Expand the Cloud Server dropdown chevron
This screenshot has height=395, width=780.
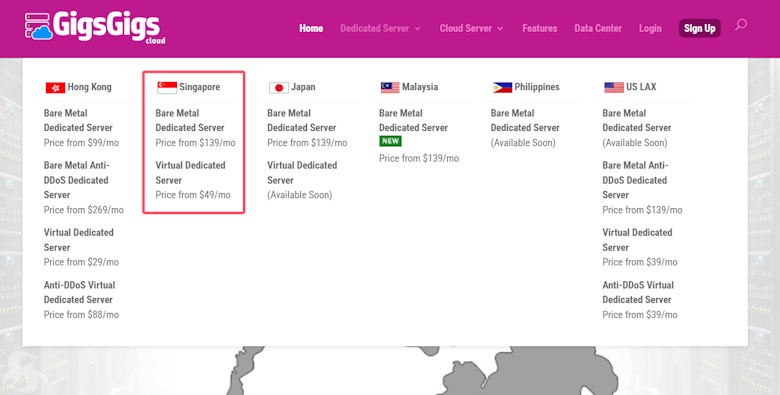tap(500, 29)
